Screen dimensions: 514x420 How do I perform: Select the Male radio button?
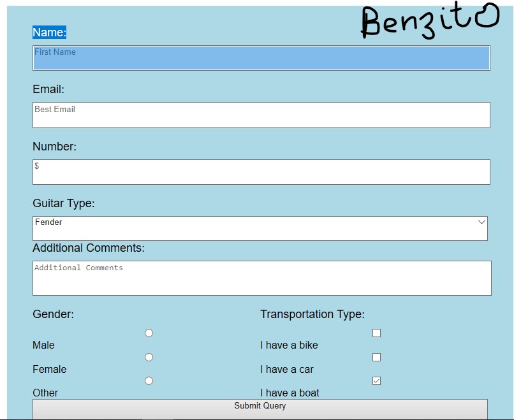[149, 333]
